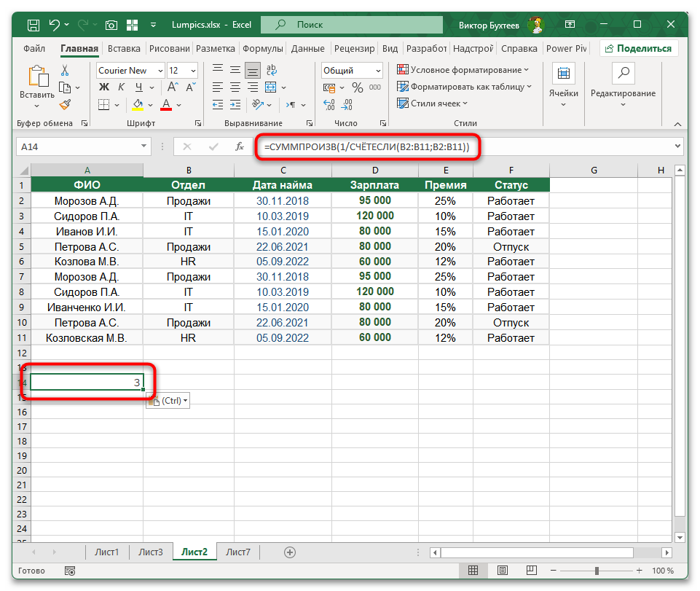Screen dimensions: 700x591
Task: Open the fill color dropdown arrow
Action: tap(149, 104)
